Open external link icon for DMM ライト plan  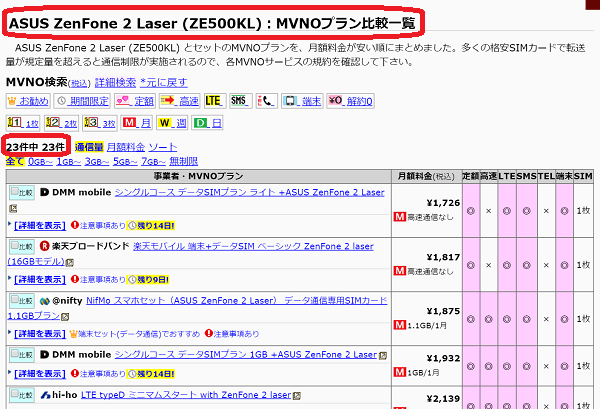(13, 209)
